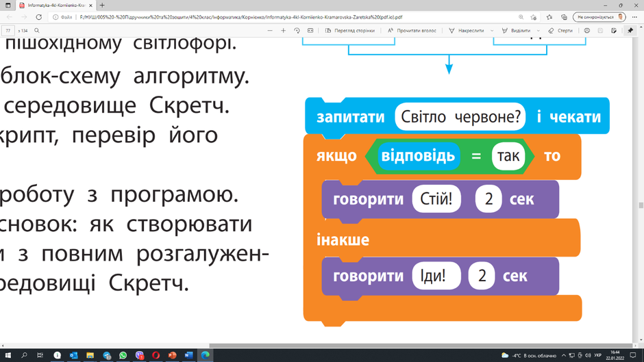The width and height of the screenshot is (644, 362).
Task: Open Telegram from the taskbar
Action: tap(107, 355)
